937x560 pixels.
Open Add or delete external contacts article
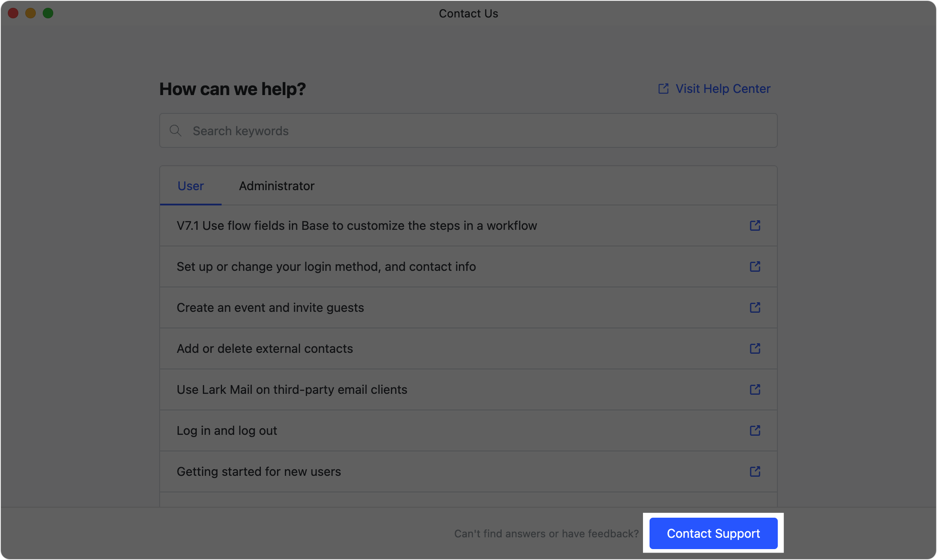264,348
